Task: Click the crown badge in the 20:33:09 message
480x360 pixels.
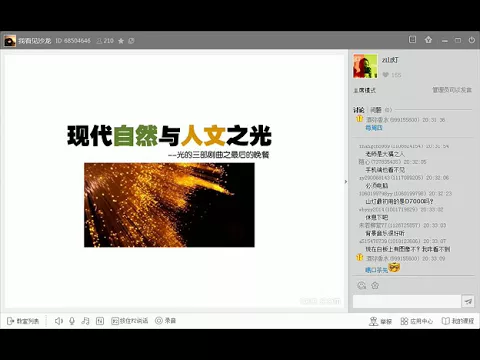Action: [359, 257]
